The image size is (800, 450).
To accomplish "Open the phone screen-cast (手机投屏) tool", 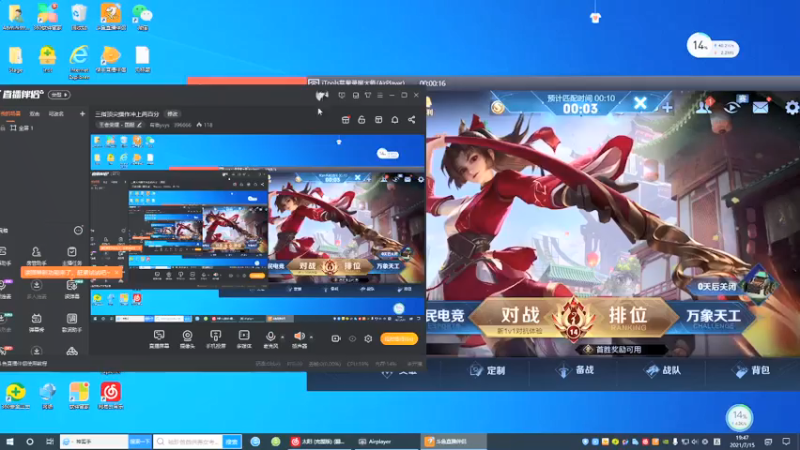I will tap(215, 339).
